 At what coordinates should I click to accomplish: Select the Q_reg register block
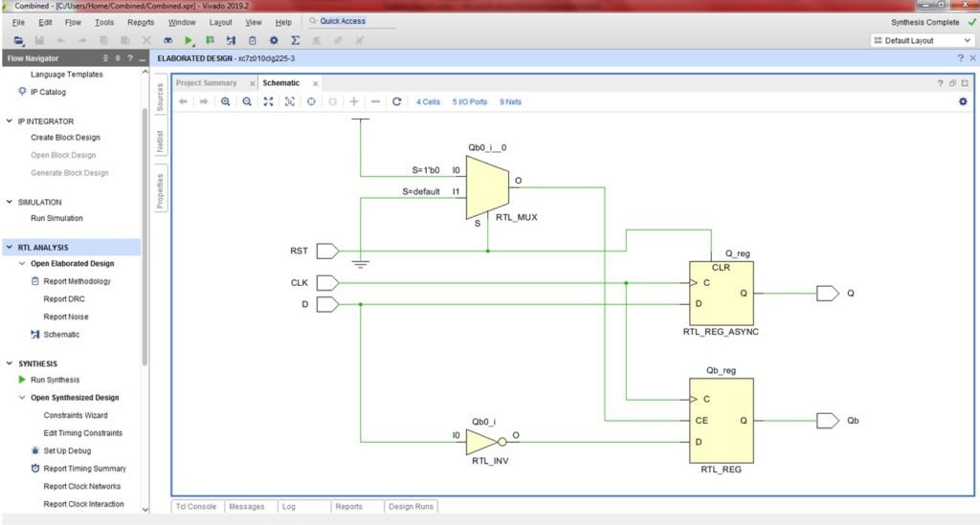click(722, 294)
